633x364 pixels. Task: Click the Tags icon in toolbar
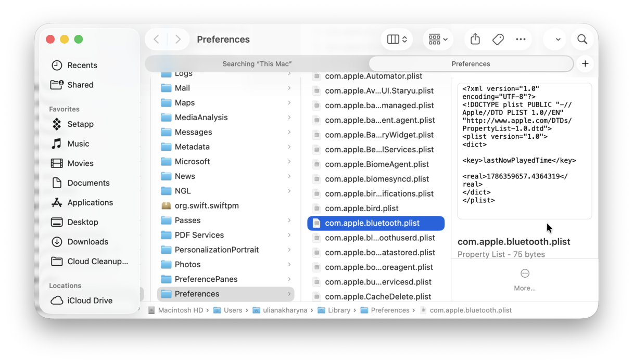pyautogui.click(x=498, y=40)
